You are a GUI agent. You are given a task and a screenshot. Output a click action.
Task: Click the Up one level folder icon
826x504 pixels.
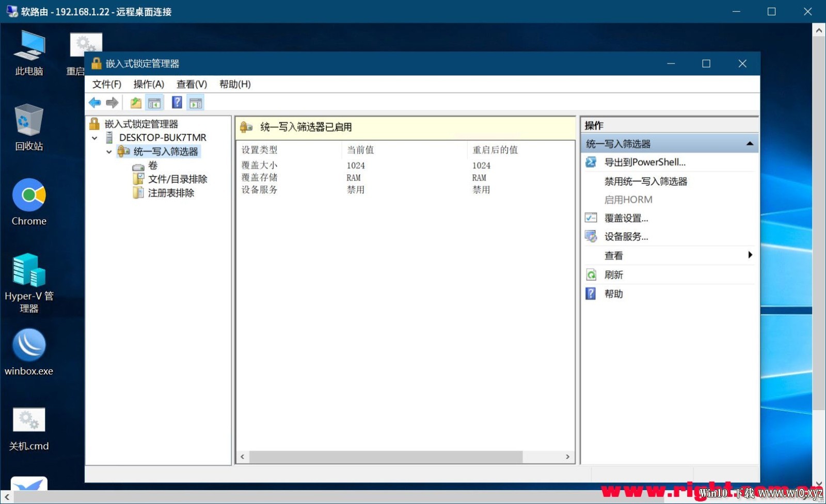136,103
